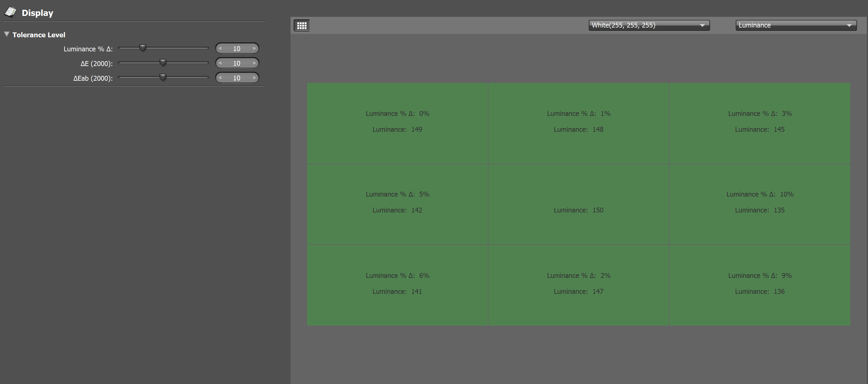The image size is (868, 384).
Task: Select the patch showing Luminance % Δ 10%
Action: [760, 204]
